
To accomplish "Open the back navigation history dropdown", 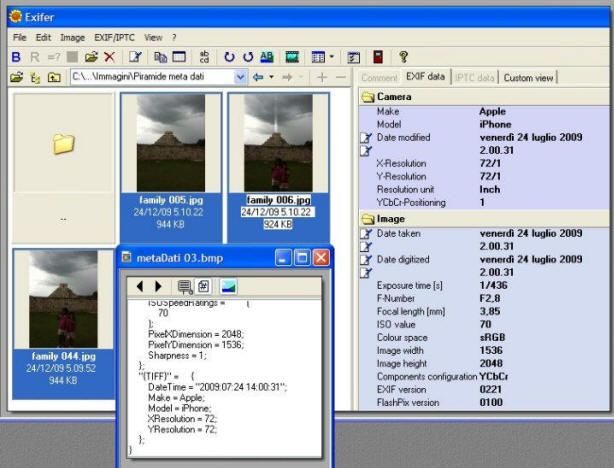I will (270, 77).
